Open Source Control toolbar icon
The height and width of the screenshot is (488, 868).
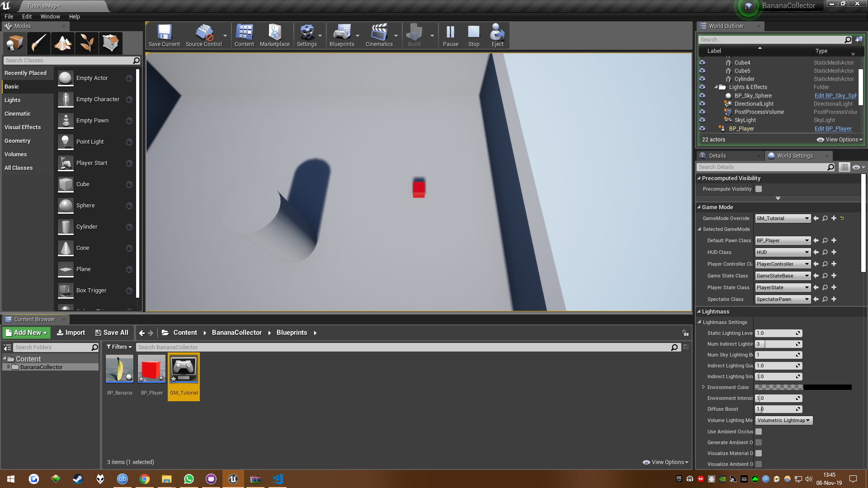[203, 35]
